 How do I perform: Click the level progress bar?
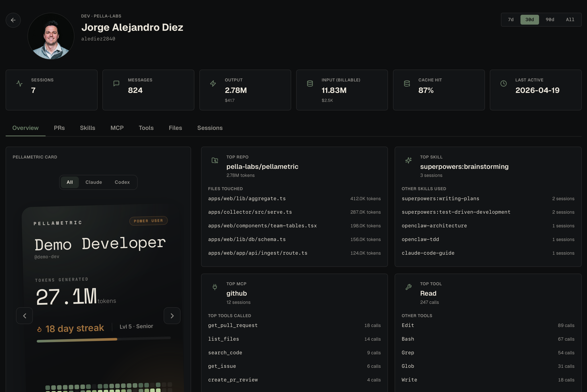pyautogui.click(x=104, y=339)
